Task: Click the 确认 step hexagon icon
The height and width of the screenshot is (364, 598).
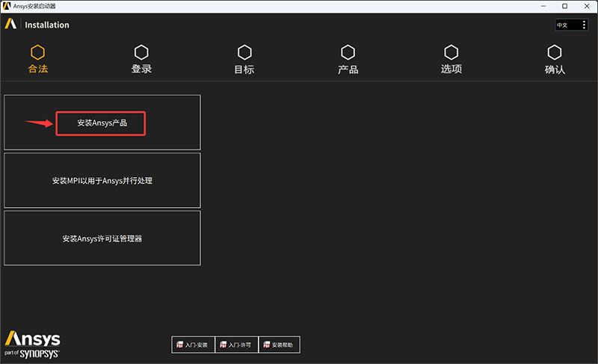Action: 555,52
